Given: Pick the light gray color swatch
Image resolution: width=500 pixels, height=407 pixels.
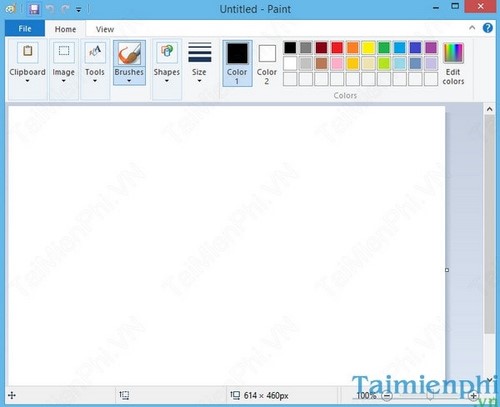Looking at the screenshot, I should 306,63.
